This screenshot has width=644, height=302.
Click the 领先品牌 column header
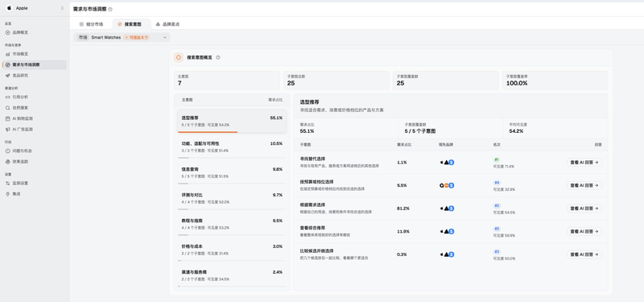tap(446, 145)
